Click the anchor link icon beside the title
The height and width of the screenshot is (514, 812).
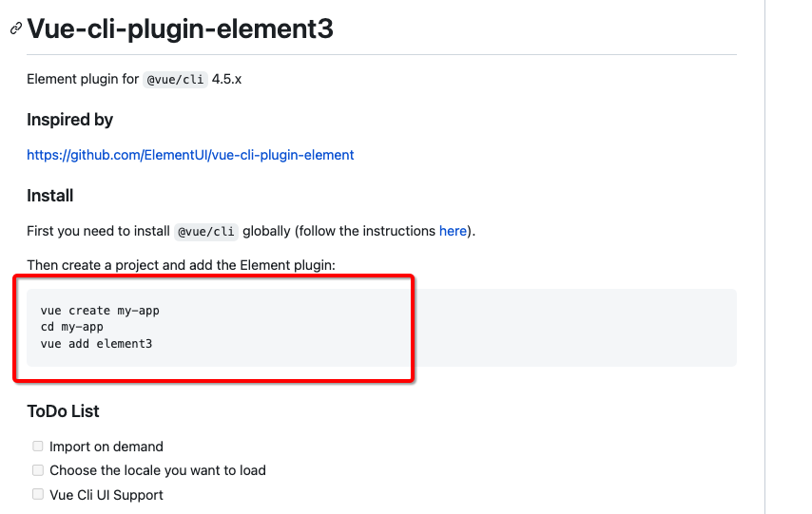[x=15, y=29]
